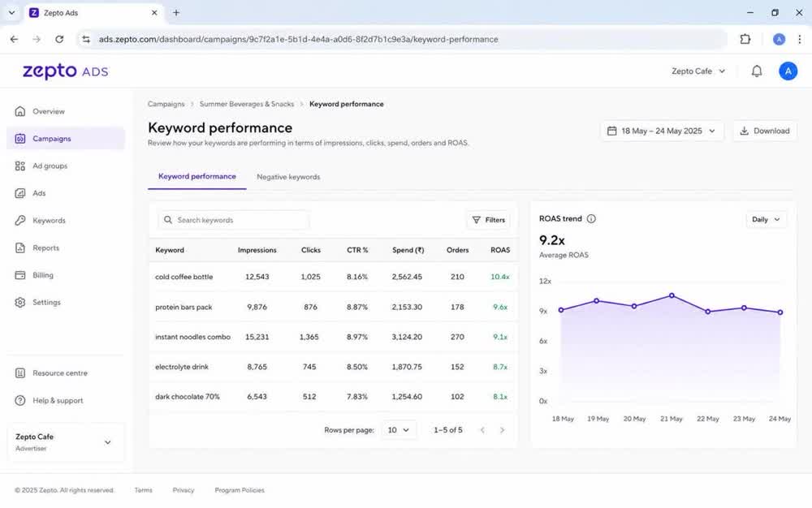Sort by the Impressions column header
Viewport: 812px width, 508px height.
click(257, 250)
